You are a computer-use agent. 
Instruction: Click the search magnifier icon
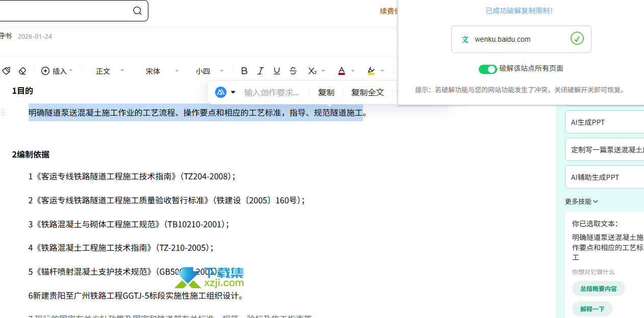coord(137,11)
